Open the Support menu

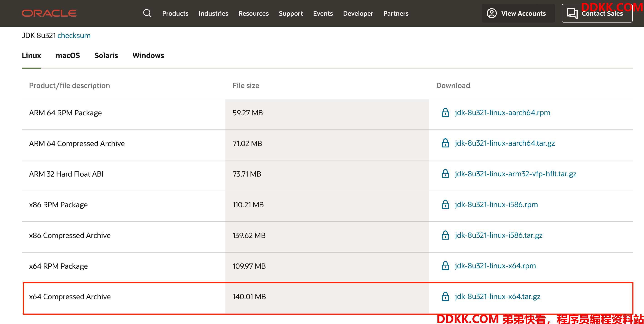(x=291, y=13)
